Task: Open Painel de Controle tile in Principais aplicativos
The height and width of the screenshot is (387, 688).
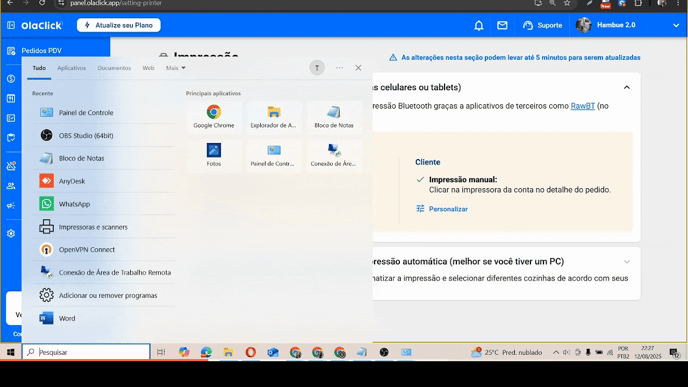Action: [x=274, y=155]
